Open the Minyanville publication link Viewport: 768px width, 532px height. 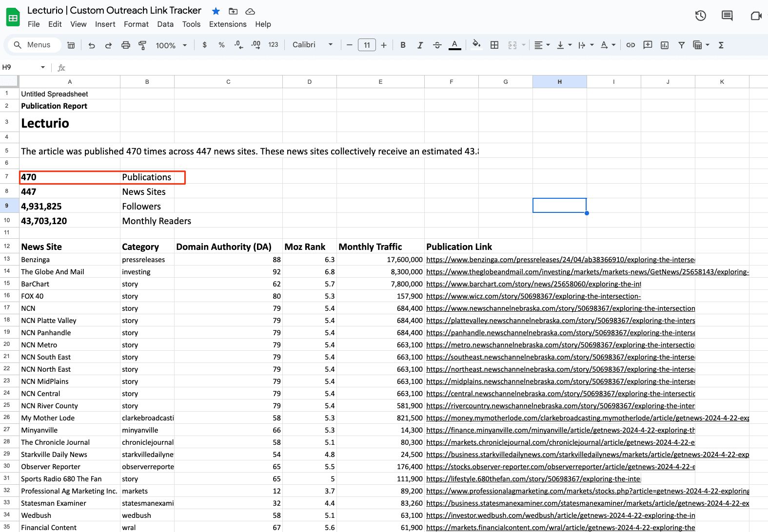(x=561, y=430)
